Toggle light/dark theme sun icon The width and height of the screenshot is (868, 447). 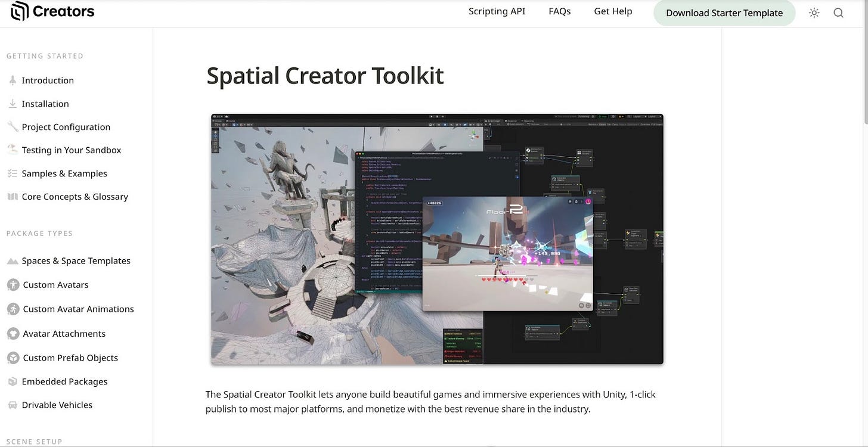814,13
